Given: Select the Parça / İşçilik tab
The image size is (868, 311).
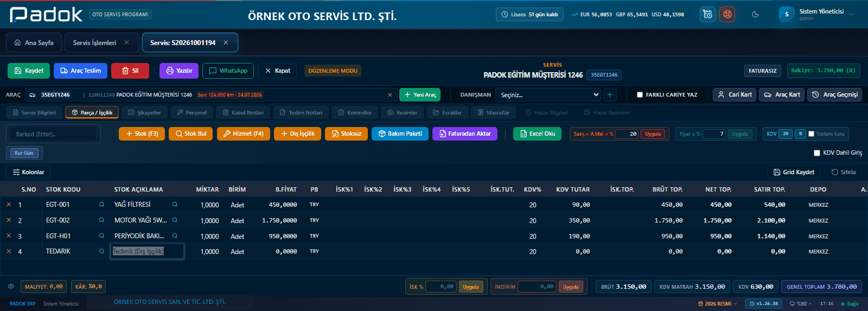Looking at the screenshot, I should (x=91, y=112).
